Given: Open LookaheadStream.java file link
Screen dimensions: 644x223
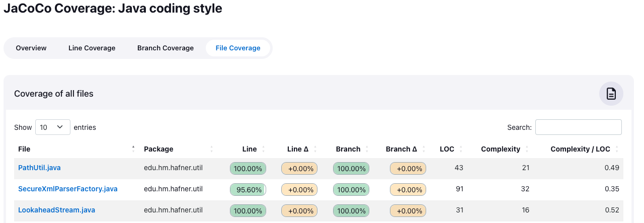Looking at the screenshot, I should point(56,210).
